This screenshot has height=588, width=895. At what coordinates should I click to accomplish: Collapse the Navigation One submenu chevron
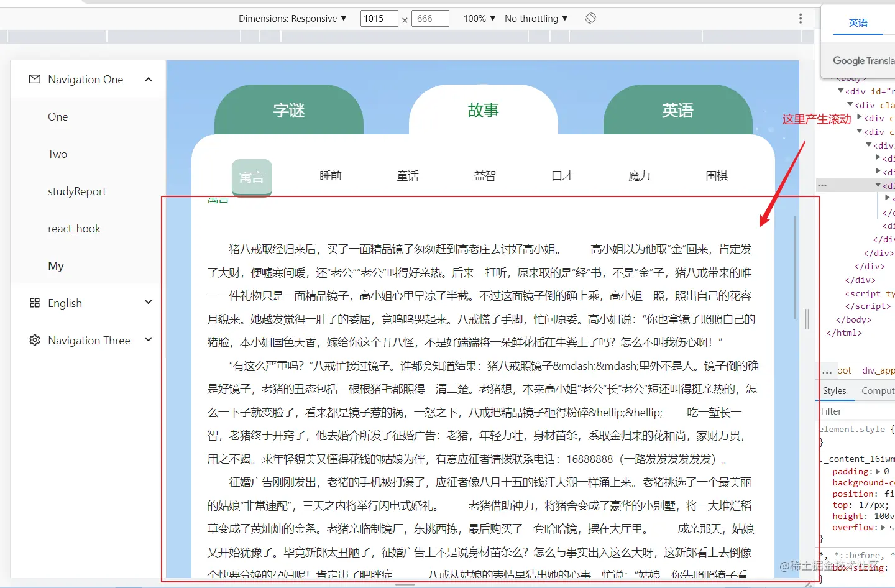click(149, 79)
